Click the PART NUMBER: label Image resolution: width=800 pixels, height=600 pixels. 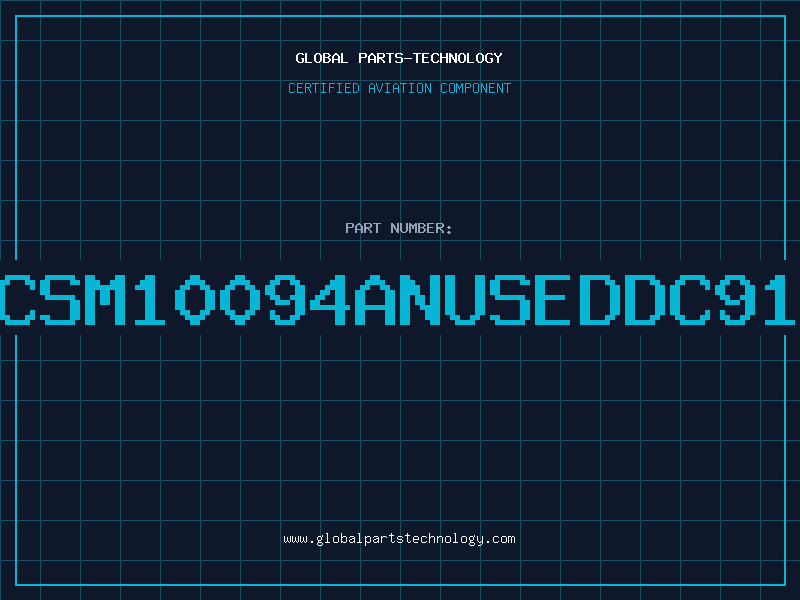coord(399,228)
